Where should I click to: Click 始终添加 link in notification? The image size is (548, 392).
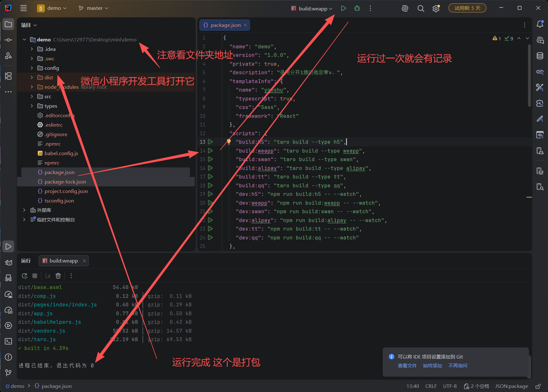point(432,366)
